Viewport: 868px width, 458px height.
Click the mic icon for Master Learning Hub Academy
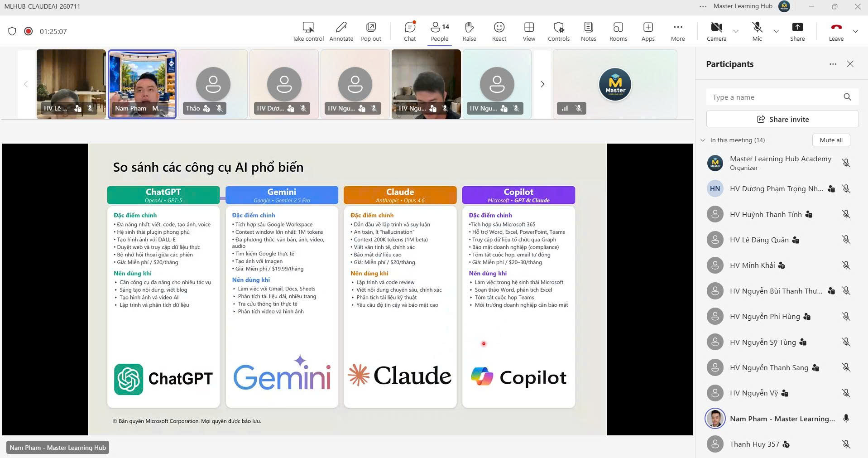coord(846,163)
